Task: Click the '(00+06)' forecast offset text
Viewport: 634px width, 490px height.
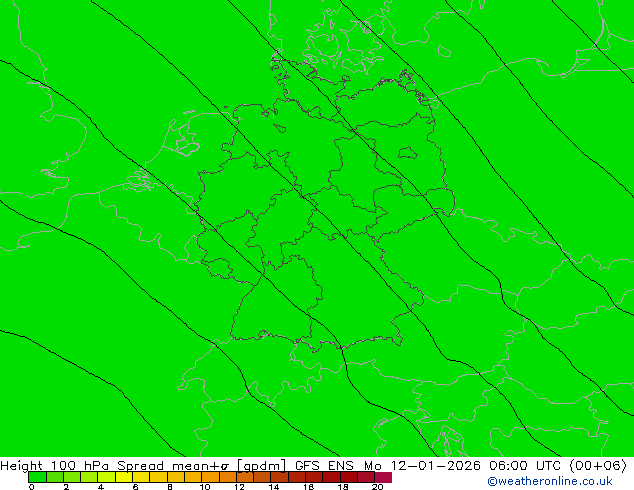Action: 598,465
